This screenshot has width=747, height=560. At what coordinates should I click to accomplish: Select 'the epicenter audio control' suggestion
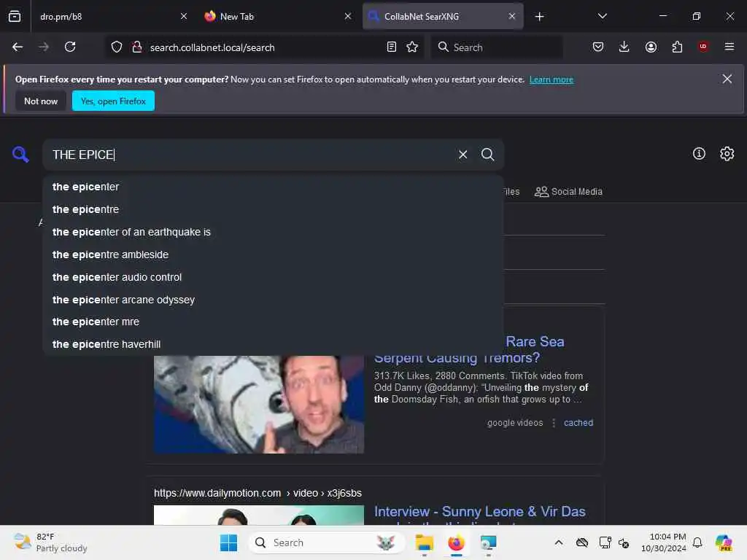(x=273, y=277)
